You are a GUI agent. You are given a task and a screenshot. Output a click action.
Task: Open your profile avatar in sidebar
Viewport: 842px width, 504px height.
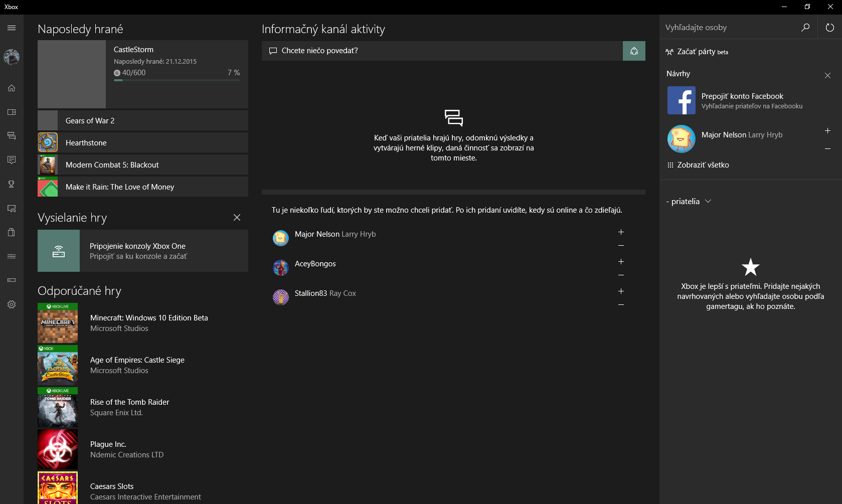coord(12,57)
